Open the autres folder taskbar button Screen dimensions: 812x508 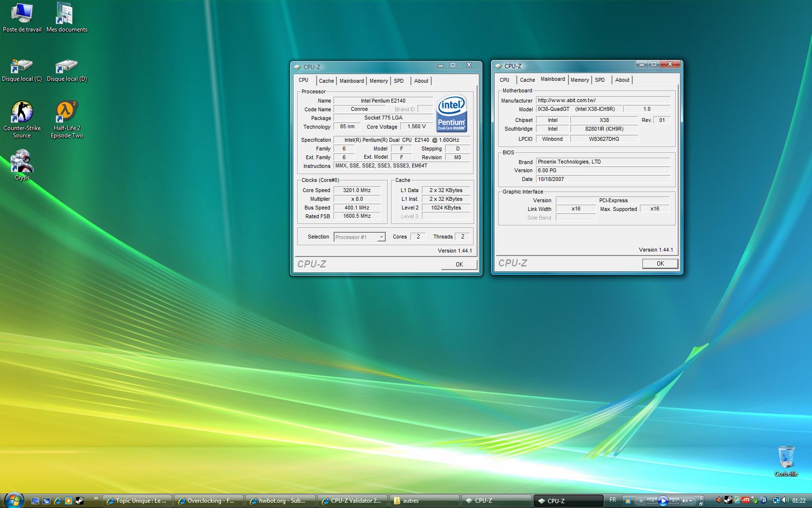[x=423, y=501]
